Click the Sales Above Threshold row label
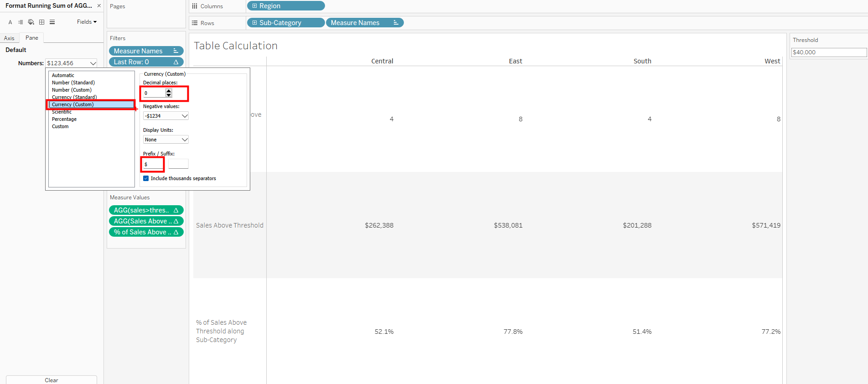The height and width of the screenshot is (384, 868). tap(230, 225)
